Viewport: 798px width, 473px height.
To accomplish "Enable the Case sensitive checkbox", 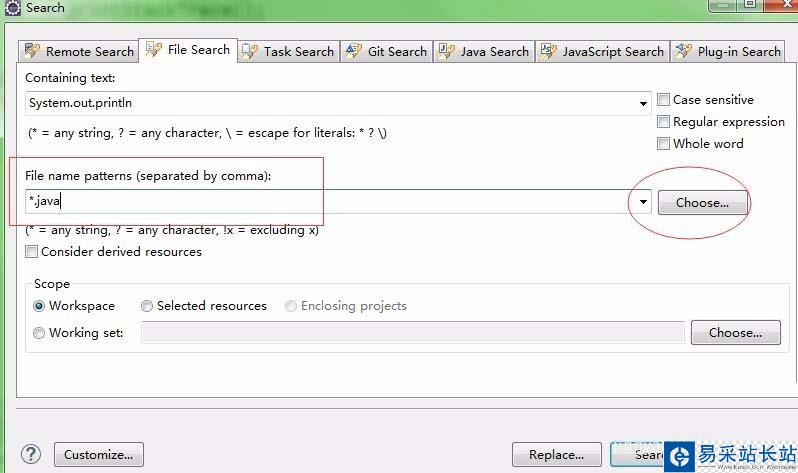I will pyautogui.click(x=664, y=100).
